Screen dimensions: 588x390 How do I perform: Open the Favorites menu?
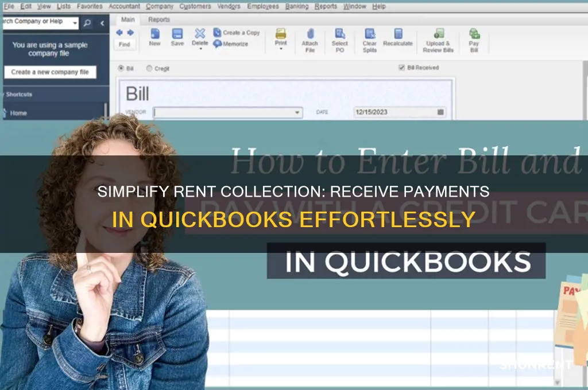pyautogui.click(x=90, y=6)
